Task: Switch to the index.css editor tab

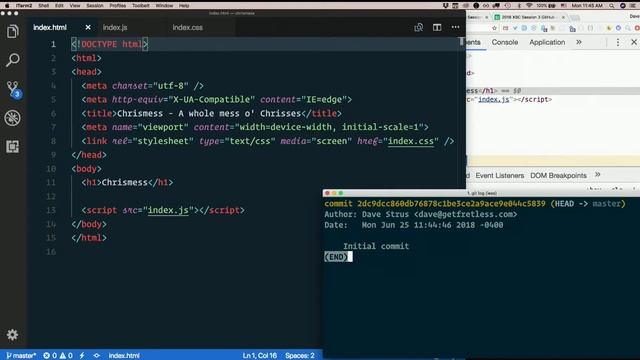Action: pos(187,27)
